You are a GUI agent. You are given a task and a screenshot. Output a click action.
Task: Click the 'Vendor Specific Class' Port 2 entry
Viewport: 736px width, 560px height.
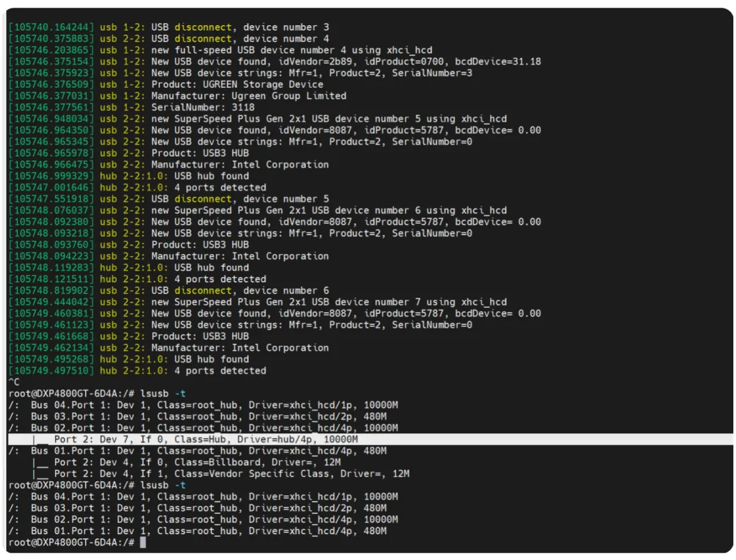pos(221,473)
